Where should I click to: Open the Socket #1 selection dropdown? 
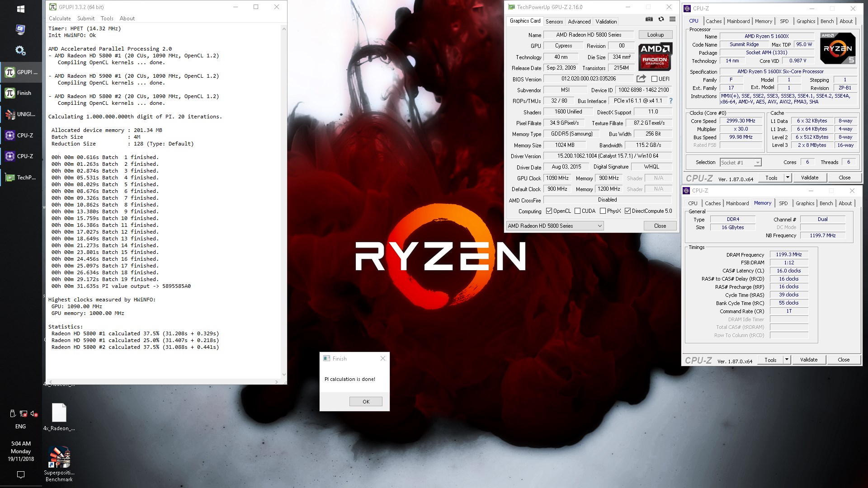(x=741, y=162)
